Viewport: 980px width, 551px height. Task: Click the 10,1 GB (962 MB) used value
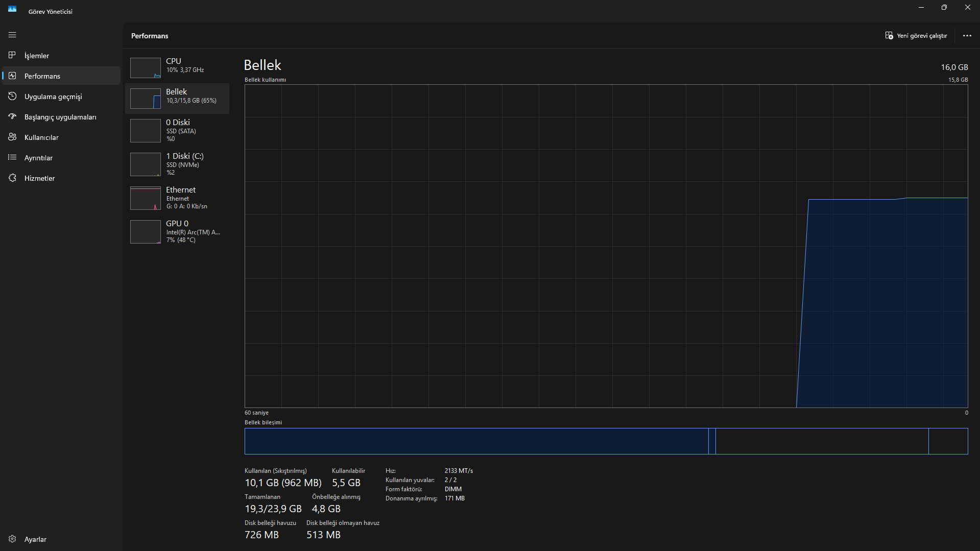coord(283,483)
